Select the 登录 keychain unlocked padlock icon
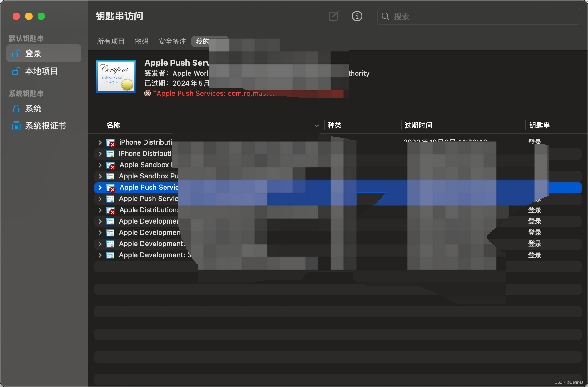The image size is (588, 387). (x=16, y=54)
